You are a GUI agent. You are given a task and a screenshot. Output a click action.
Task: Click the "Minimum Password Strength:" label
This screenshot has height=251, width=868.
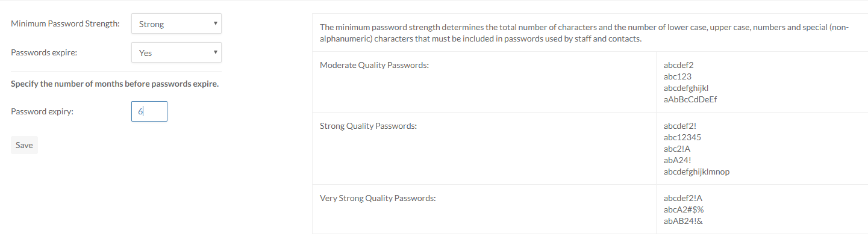(x=65, y=24)
